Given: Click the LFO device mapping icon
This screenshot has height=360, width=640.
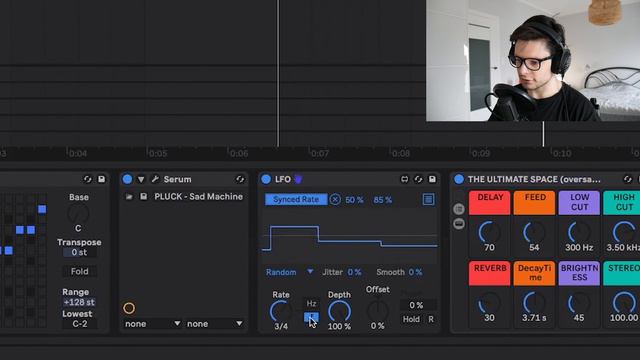Looking at the screenshot, I should (404, 179).
